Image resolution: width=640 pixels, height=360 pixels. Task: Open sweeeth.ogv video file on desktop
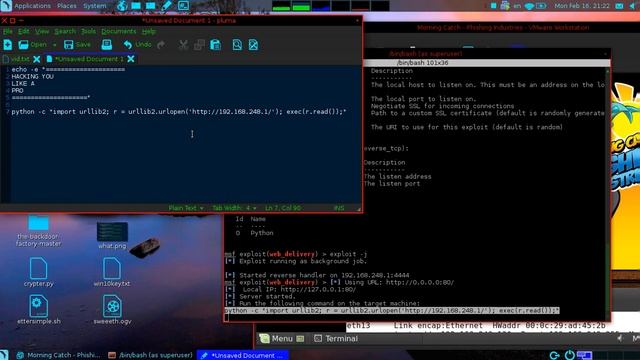tap(112, 310)
